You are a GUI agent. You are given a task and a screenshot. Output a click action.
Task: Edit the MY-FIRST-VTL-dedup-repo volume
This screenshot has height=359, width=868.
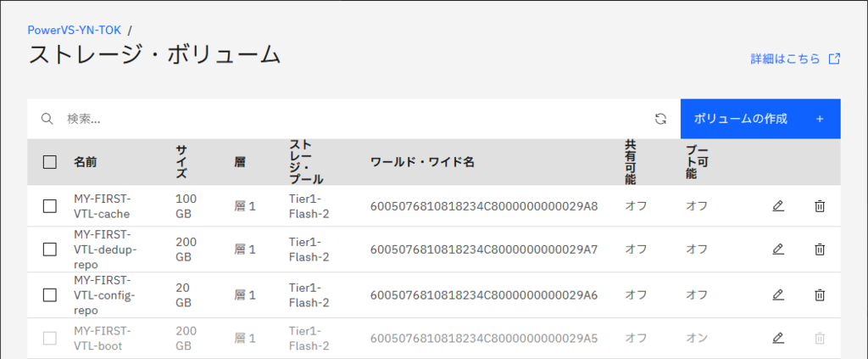click(x=778, y=250)
